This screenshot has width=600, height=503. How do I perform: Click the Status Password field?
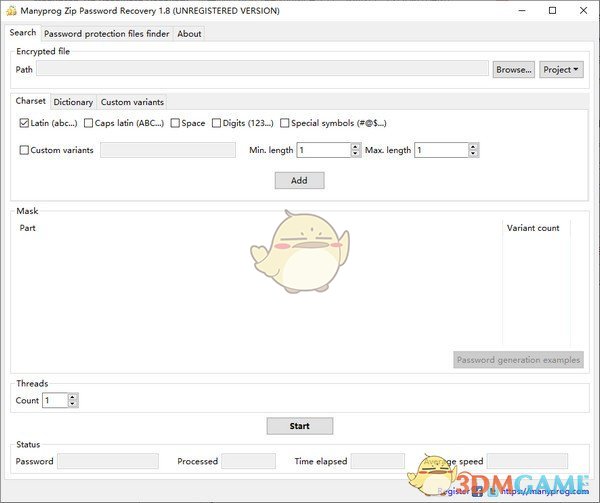point(108,461)
